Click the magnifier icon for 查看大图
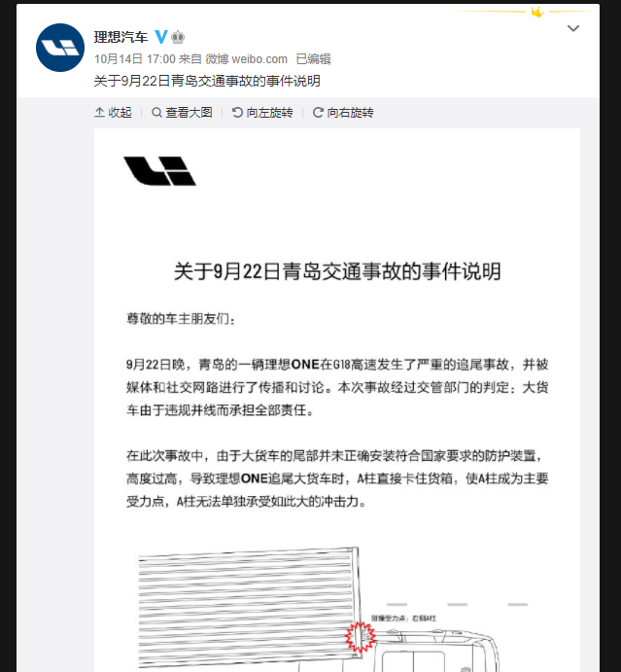Screen dimensions: 621x672 click(x=156, y=112)
